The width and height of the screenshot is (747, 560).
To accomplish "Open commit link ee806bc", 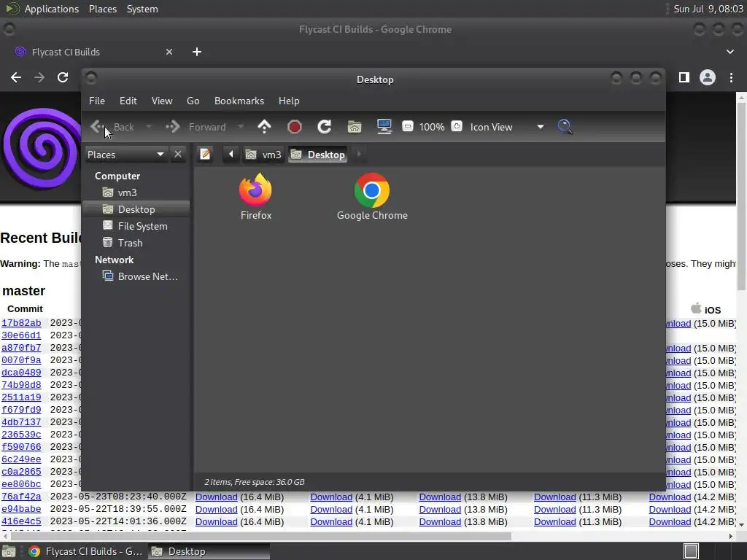I will 21,484.
